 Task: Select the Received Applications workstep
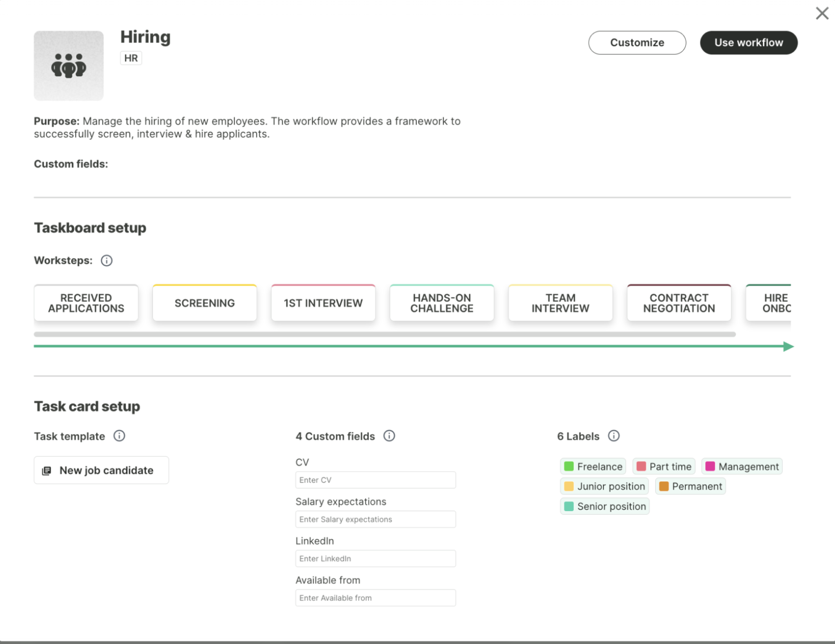pos(86,303)
